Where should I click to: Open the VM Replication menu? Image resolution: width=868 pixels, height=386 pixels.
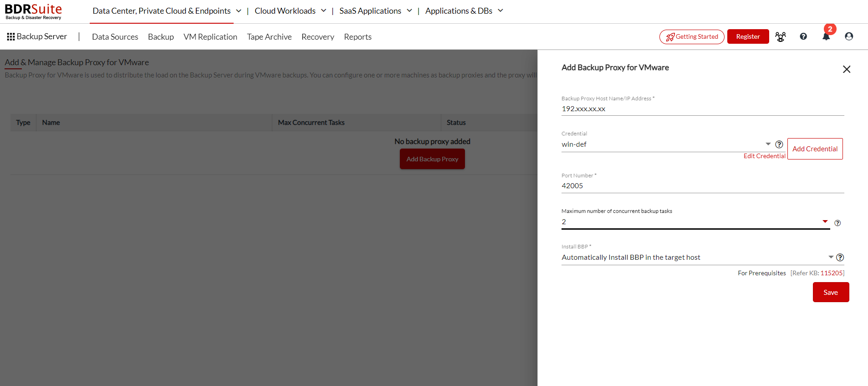(210, 37)
